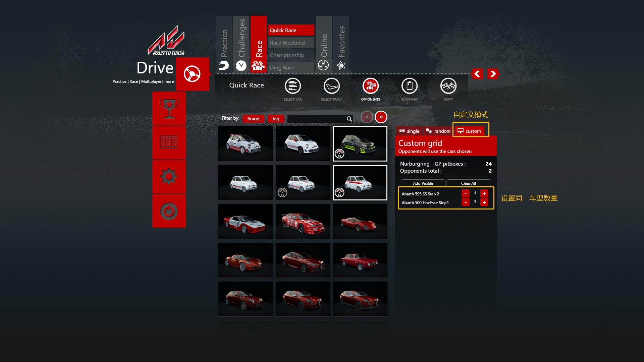Click the red previous arrow button
The width and height of the screenshot is (644, 362).
tap(477, 74)
